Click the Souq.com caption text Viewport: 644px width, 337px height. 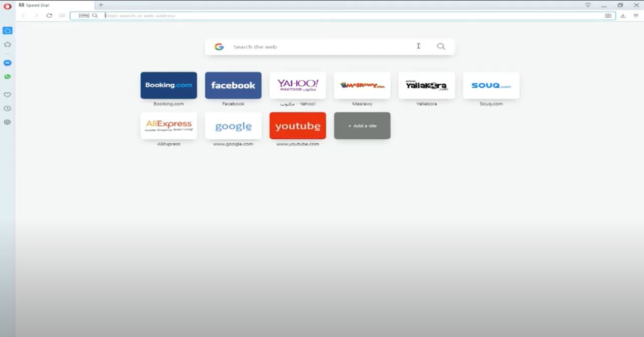coord(491,104)
